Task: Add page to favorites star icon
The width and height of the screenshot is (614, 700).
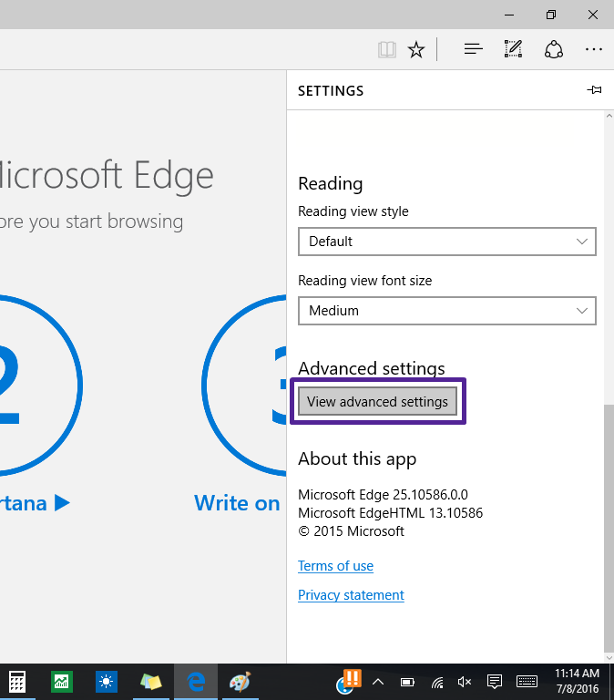Action: (x=416, y=49)
